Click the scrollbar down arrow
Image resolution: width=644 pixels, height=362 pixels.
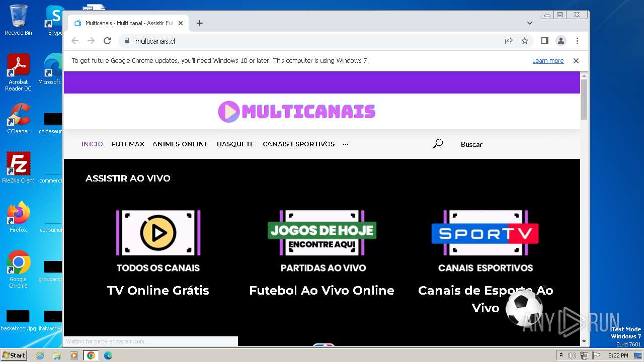[584, 342]
